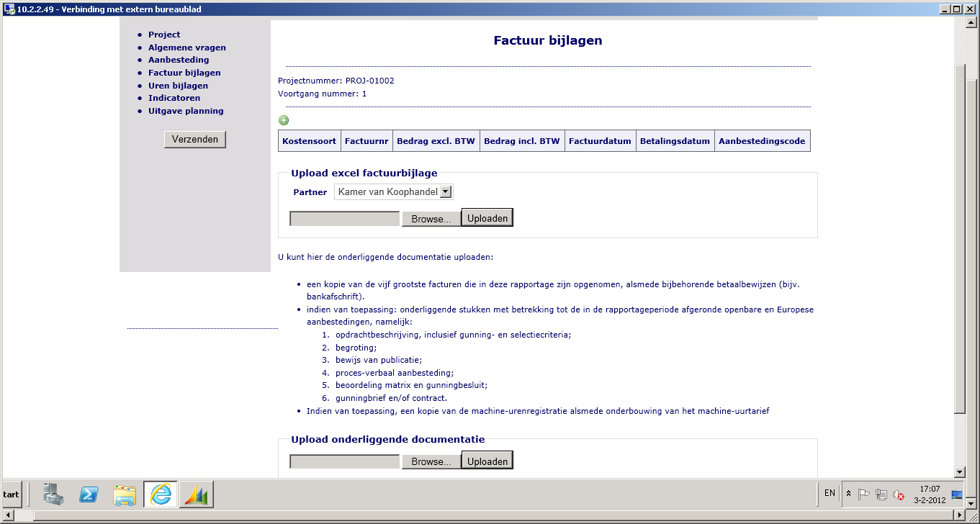Show hidden tray icons arrow

tap(848, 494)
